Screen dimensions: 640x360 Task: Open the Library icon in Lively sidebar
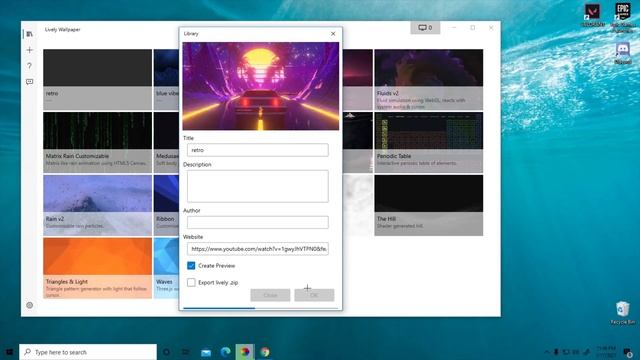29,34
